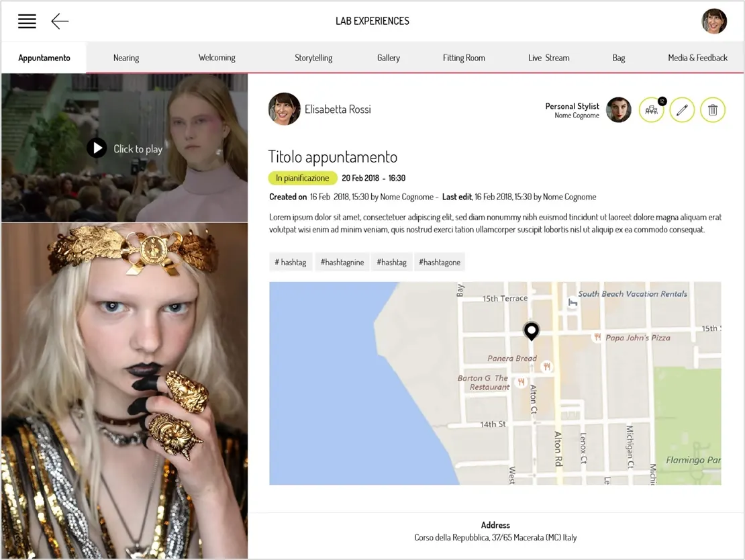Select the In pianificazione status badge

pyautogui.click(x=303, y=178)
